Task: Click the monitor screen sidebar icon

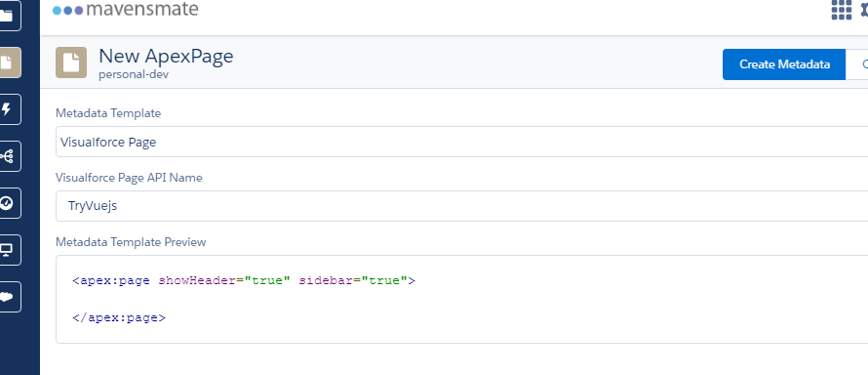Action: pyautogui.click(x=6, y=250)
